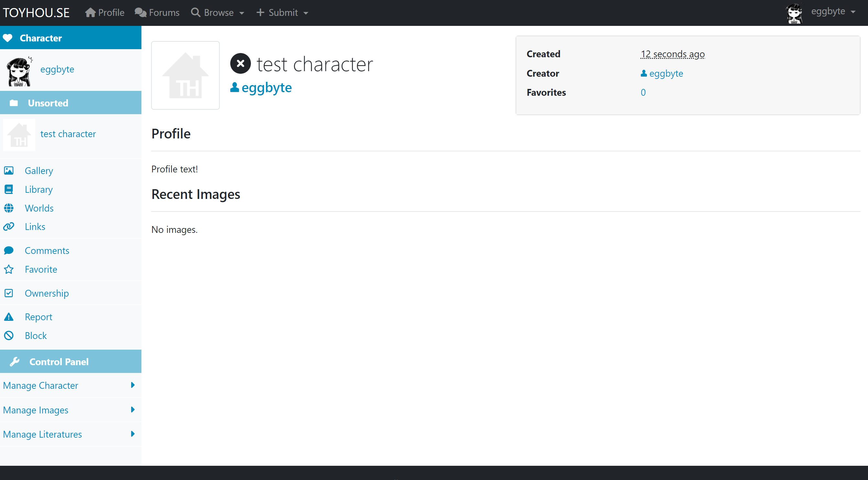Screen dimensions: 868x480
Task: Open Comments speech bubble icon
Action: (9, 251)
